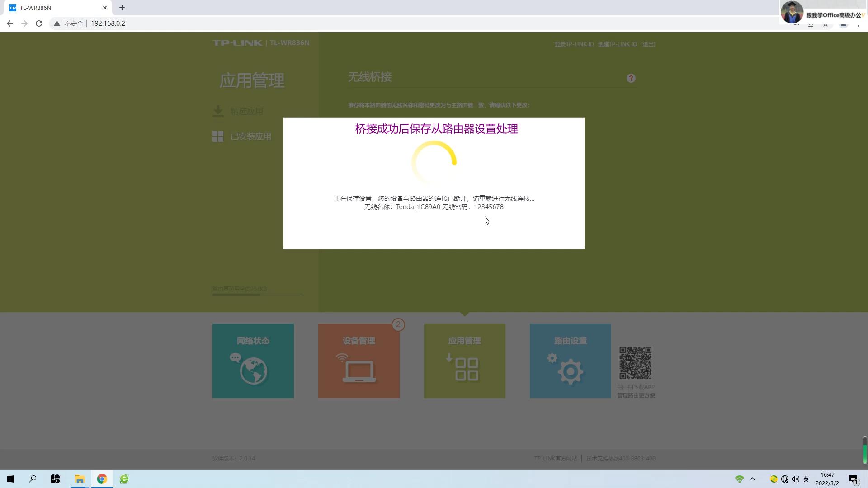The width and height of the screenshot is (868, 488).
Task: Click the 登录TP-LINK ID link
Action: [x=574, y=44]
